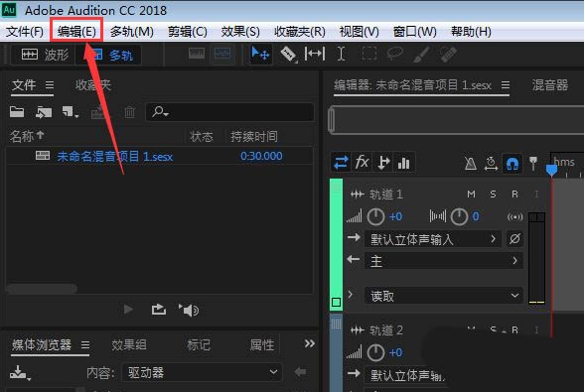
Task: Show more panel tabs with double chevron
Action: (309, 343)
